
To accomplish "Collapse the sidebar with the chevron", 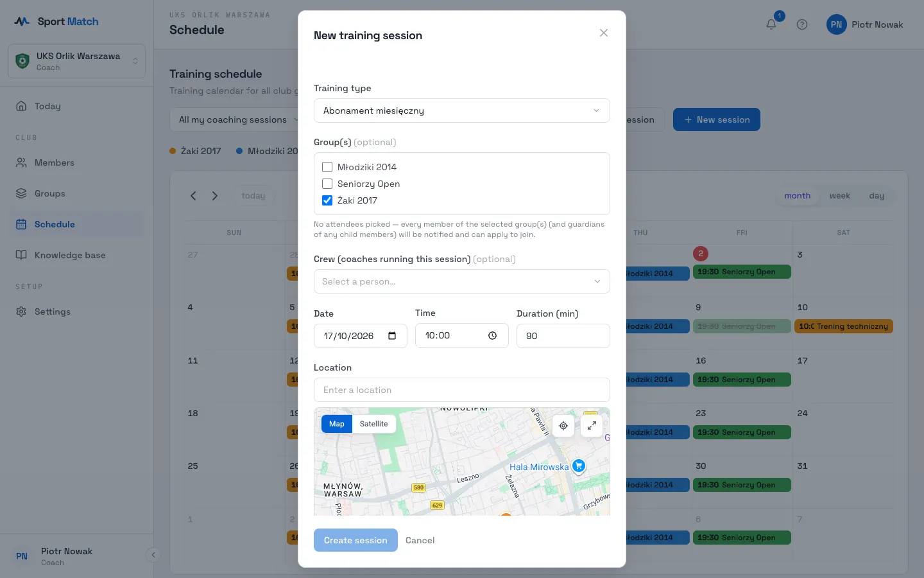I will click(153, 555).
